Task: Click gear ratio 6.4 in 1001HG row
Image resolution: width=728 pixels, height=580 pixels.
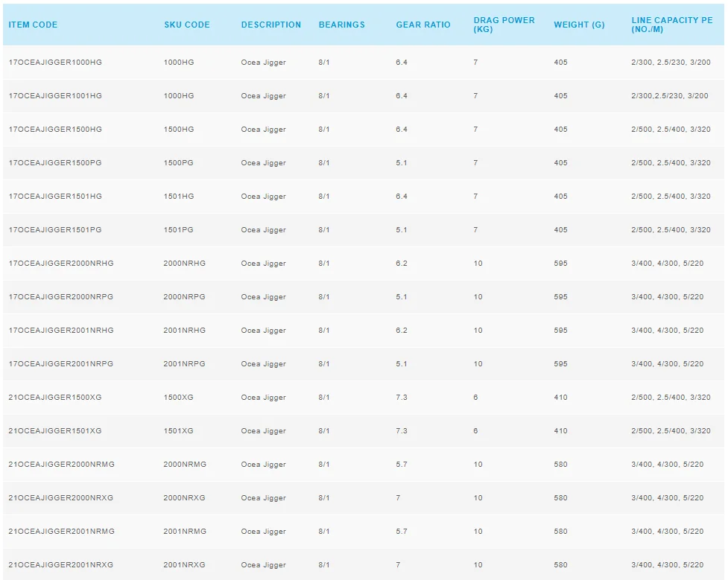Action: pos(402,95)
